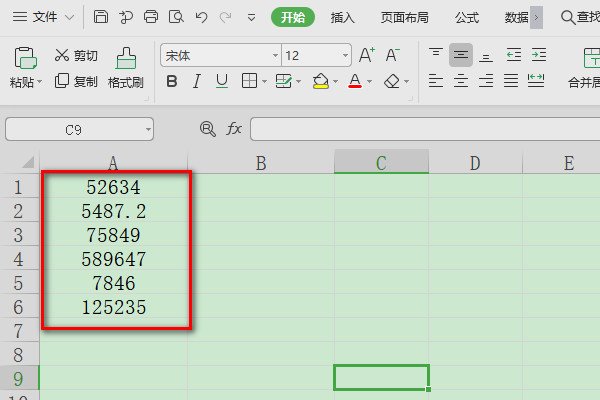Viewport: 600px width, 400px height.
Task: Click the 复制 copy button
Action: [x=76, y=81]
